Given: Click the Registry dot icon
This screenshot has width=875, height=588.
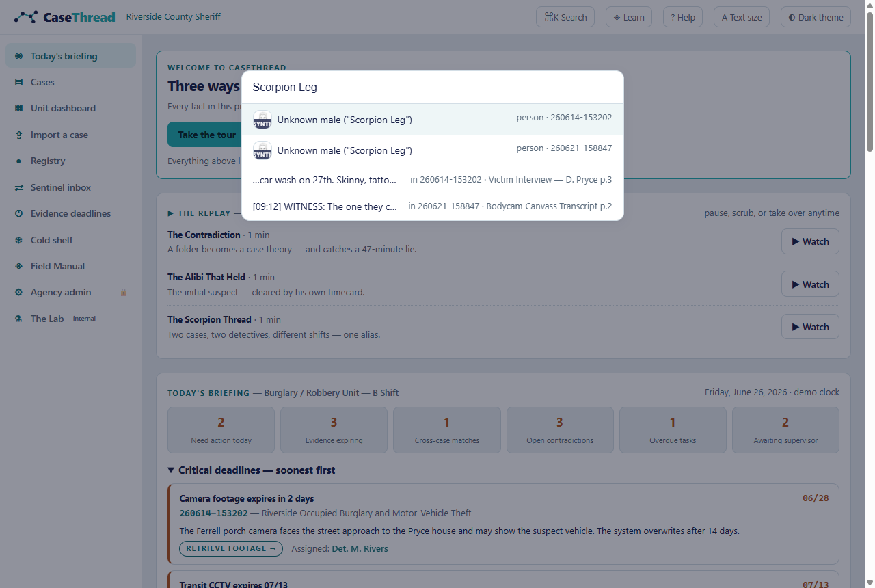Looking at the screenshot, I should [18, 161].
